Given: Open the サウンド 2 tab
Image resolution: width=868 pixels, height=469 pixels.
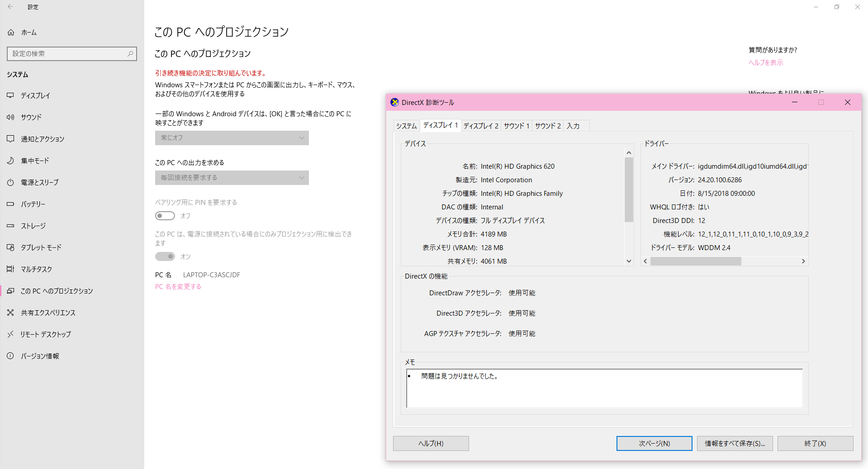Looking at the screenshot, I should point(548,126).
